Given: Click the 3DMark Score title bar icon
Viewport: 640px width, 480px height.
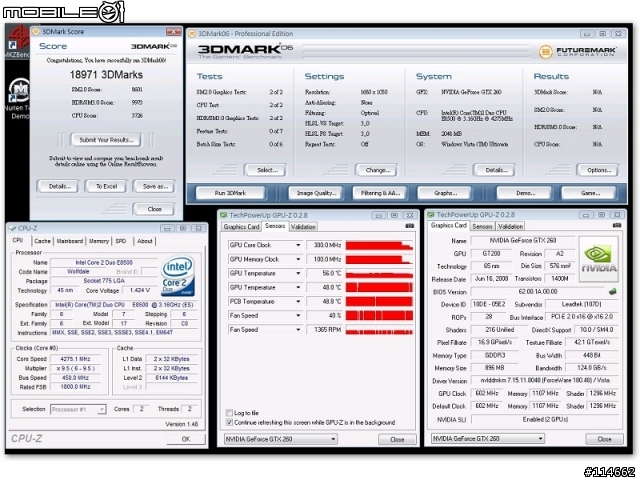Looking at the screenshot, I should (x=36, y=32).
